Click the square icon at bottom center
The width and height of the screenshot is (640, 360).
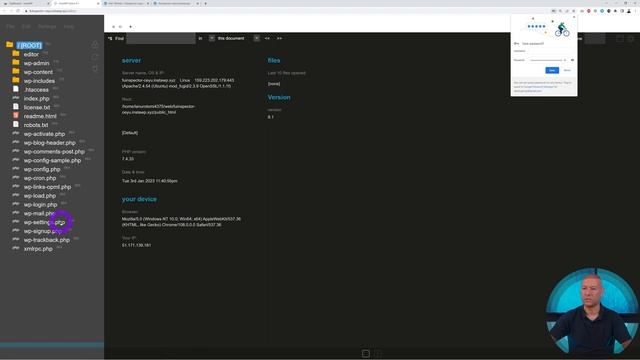pyautogui.click(x=366, y=354)
